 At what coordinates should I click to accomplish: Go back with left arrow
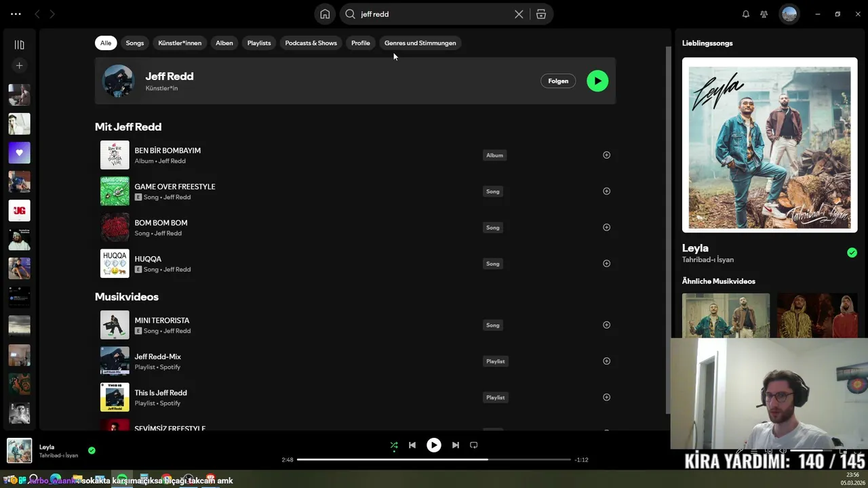[37, 14]
